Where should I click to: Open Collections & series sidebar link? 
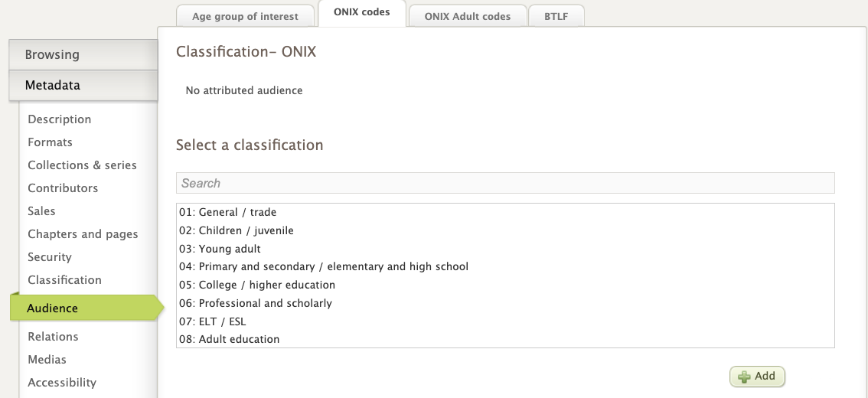[x=82, y=165]
